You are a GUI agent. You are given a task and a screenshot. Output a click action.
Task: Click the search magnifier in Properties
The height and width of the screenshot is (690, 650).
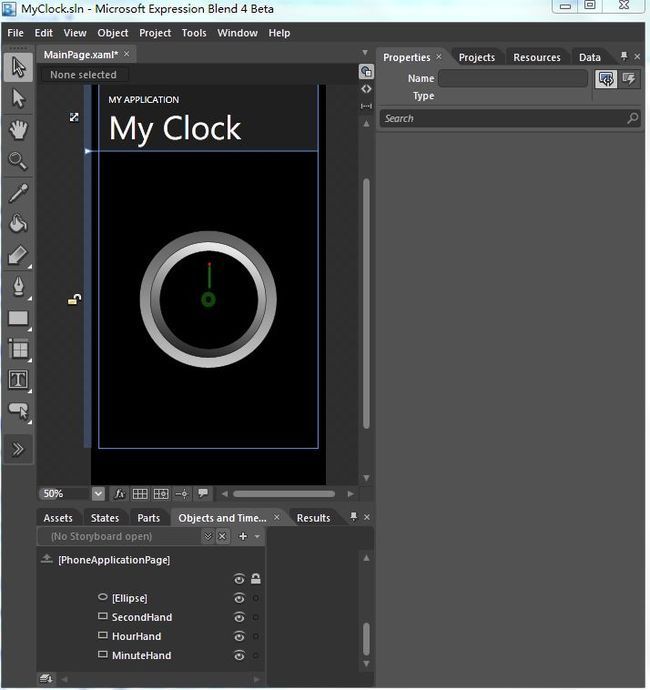(x=632, y=118)
